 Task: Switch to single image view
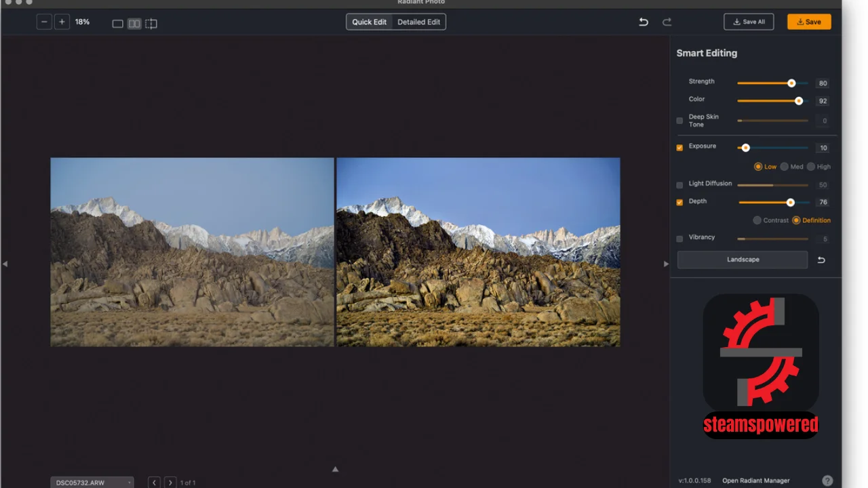(x=117, y=24)
